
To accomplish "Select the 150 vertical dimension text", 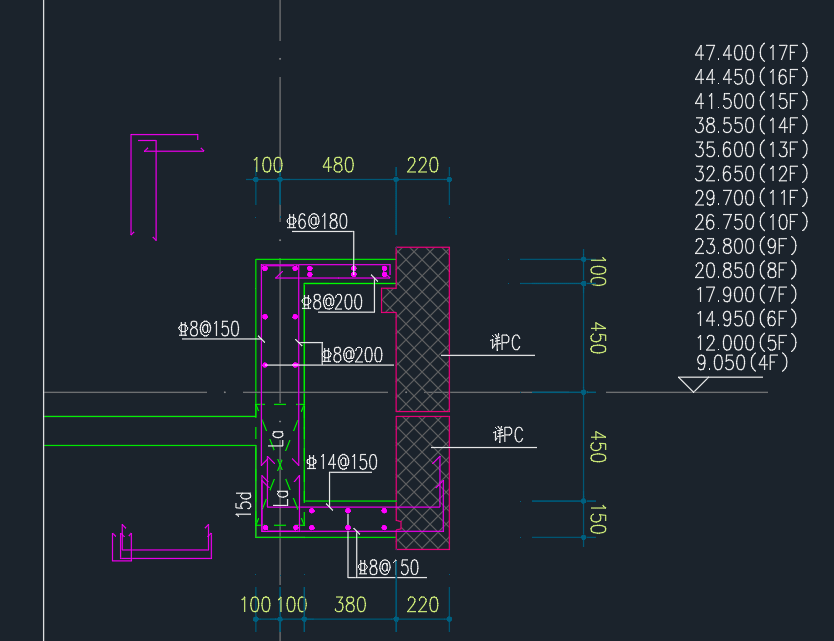I will click(x=597, y=519).
